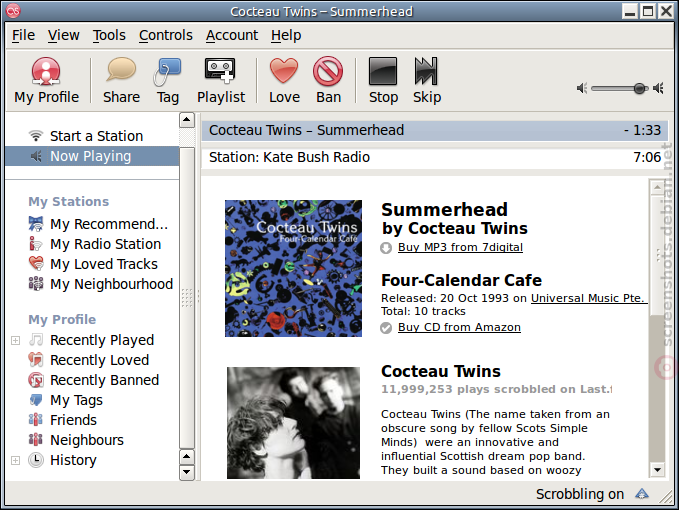Open My Tags in sidebar
This screenshot has width=679, height=510.
tap(66, 400)
